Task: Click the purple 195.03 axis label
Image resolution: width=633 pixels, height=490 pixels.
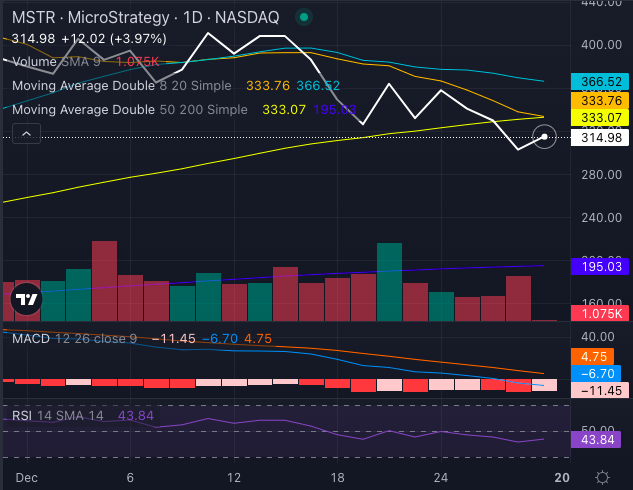Action: [x=601, y=266]
